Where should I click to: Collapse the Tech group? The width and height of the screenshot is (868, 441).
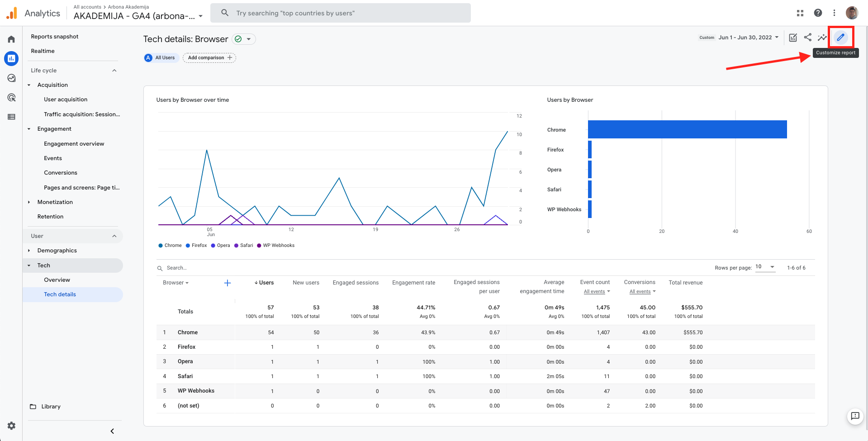pyautogui.click(x=29, y=266)
